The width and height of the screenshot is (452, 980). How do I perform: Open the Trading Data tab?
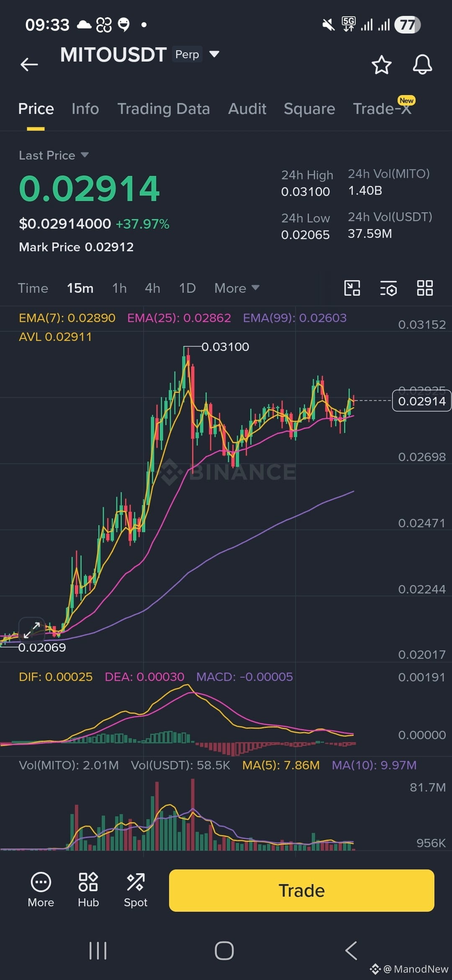pyautogui.click(x=164, y=109)
